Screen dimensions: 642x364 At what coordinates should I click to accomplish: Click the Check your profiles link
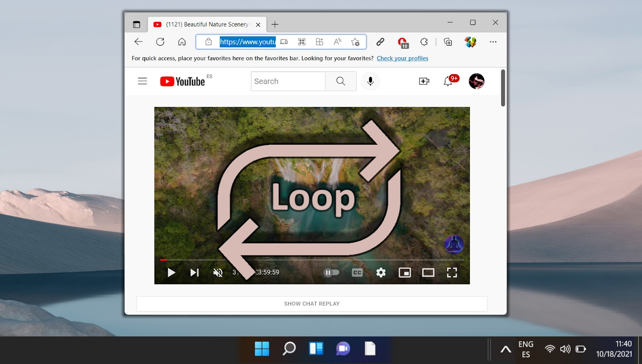tap(402, 59)
